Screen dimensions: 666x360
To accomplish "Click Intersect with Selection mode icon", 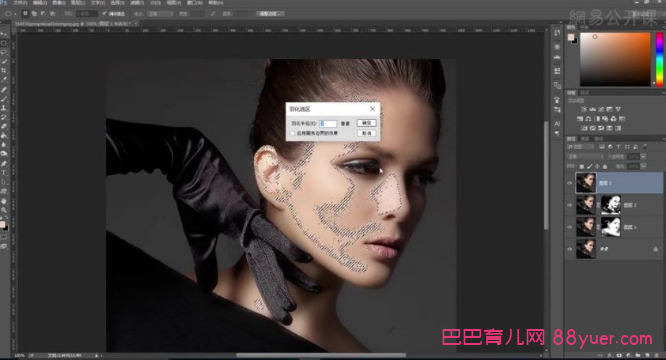I will click(52, 14).
